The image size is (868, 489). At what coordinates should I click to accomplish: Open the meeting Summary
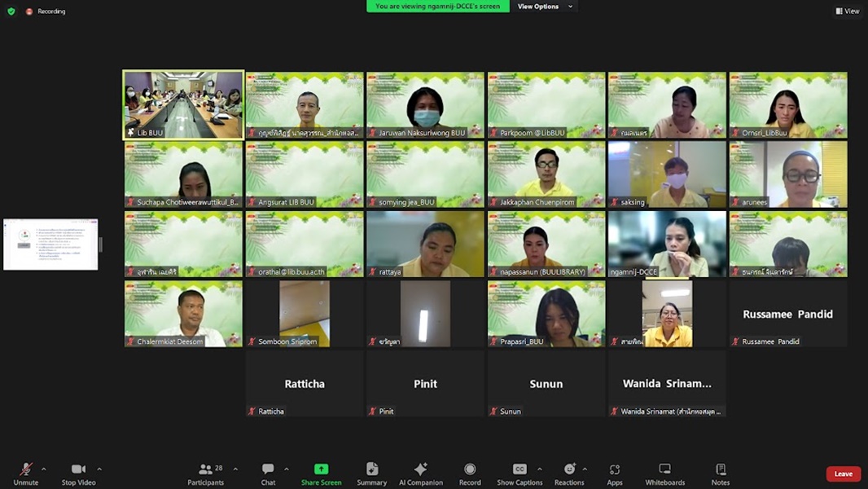pos(371,474)
